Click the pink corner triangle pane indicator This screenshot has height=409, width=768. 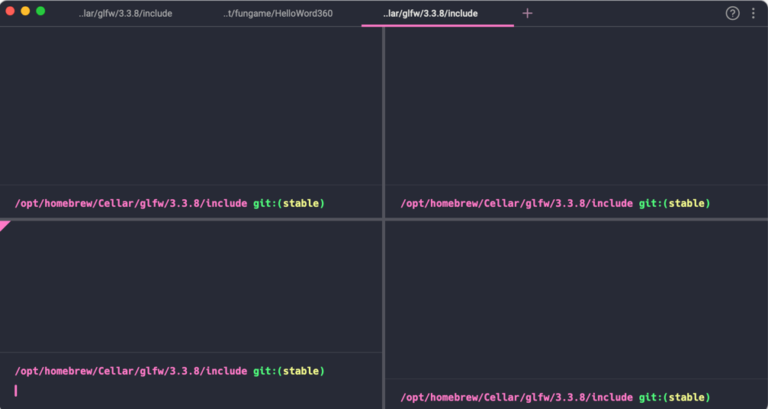pyautogui.click(x=4, y=225)
